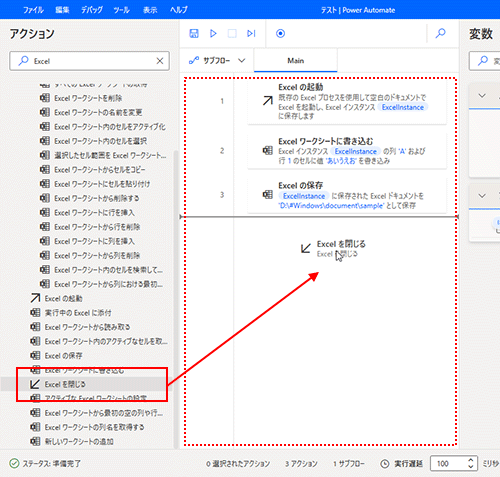Image resolution: width=500 pixels, height=477 pixels.
Task: Open the 編集 menu
Action: 62,10
